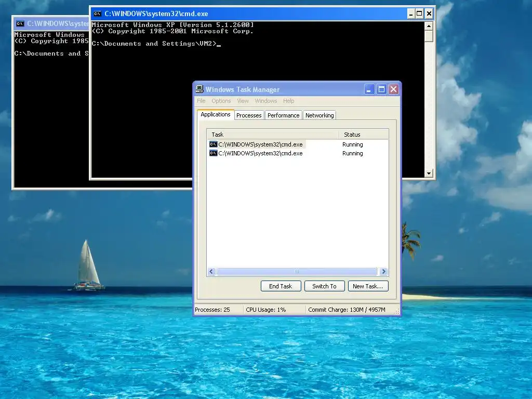The width and height of the screenshot is (532, 399).
Task: Click the scroll down arrow in front cmd window
Action: (x=429, y=173)
